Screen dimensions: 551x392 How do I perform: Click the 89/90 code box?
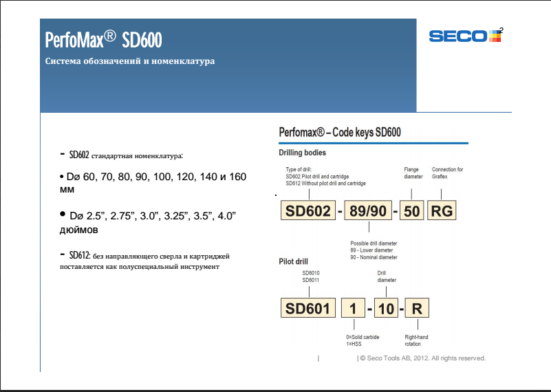tap(368, 210)
